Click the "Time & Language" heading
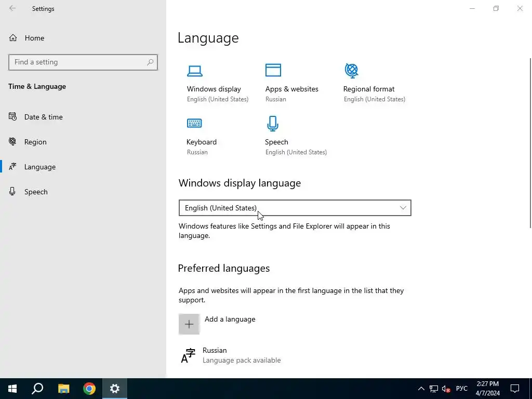This screenshot has width=532, height=399. tap(37, 87)
